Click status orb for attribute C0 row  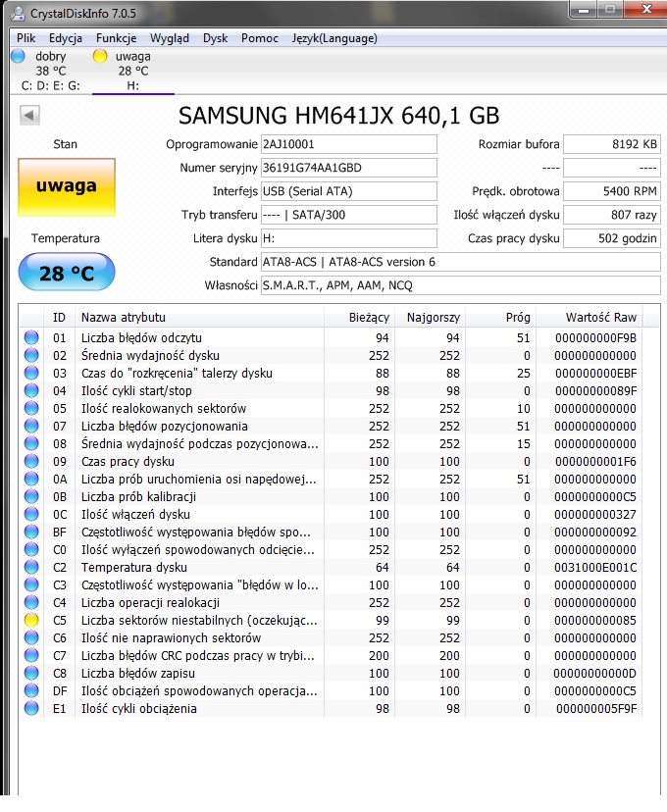31,549
